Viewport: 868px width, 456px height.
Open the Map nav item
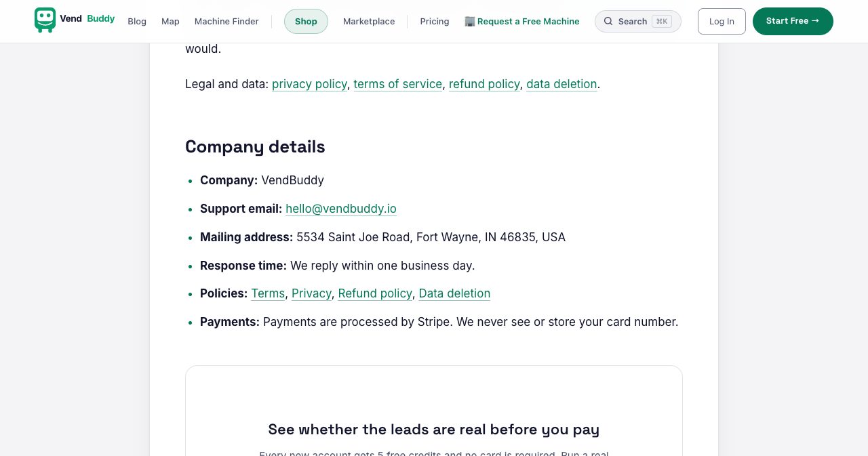coord(170,22)
